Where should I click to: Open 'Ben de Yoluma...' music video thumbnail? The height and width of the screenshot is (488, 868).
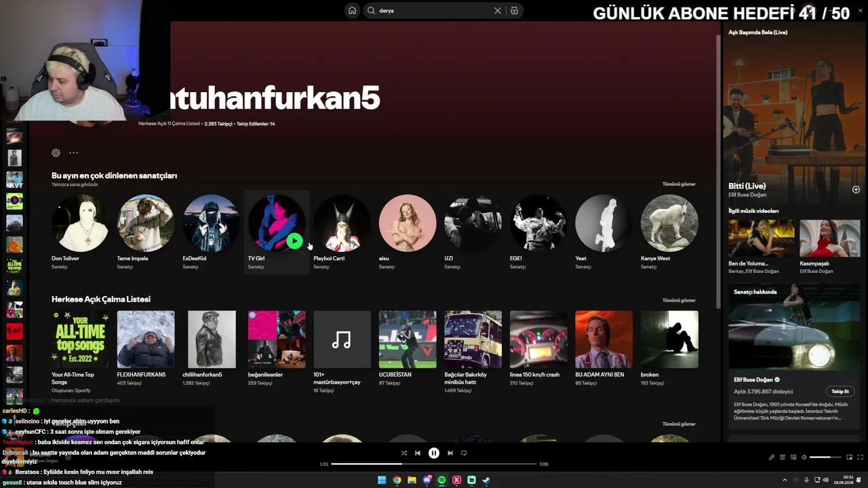click(761, 238)
